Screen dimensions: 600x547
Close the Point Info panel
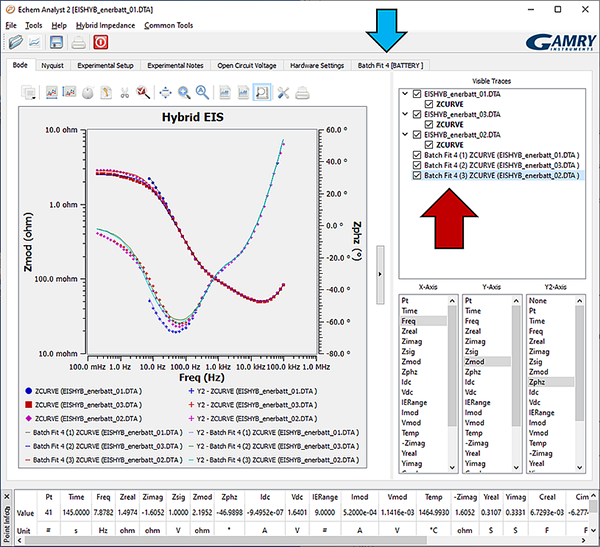7,496
